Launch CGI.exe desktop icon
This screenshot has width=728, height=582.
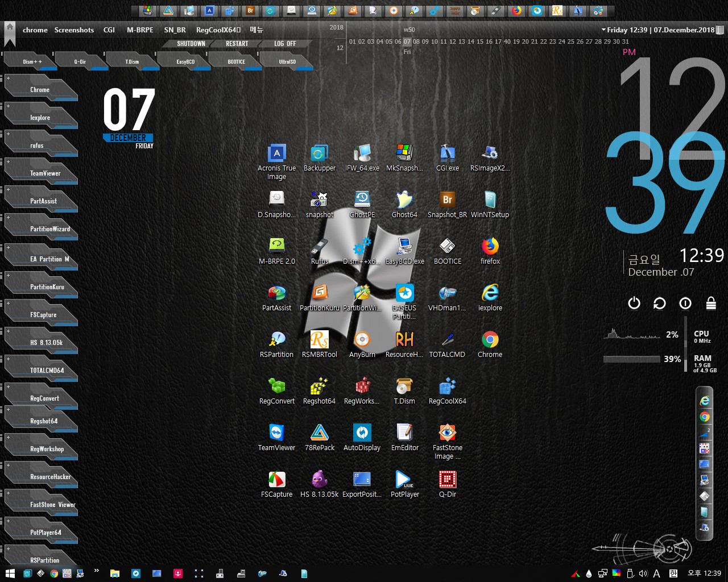point(448,158)
